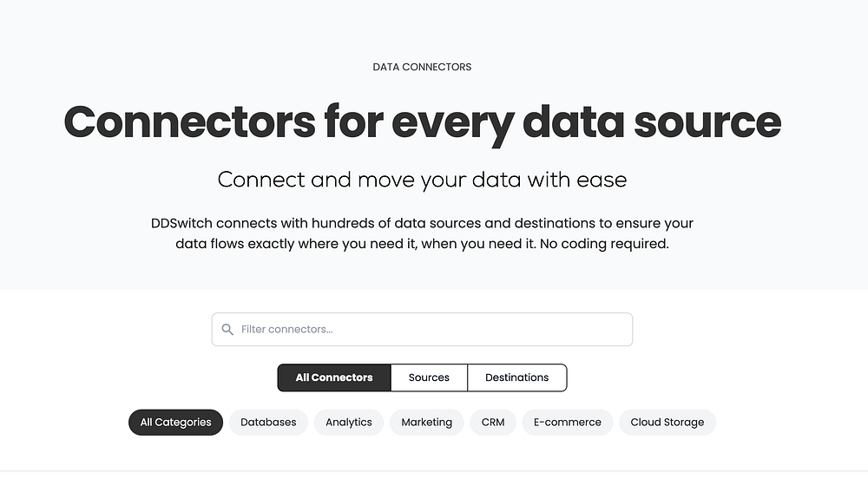
Task: Click the magnifier search icon
Action: tap(227, 330)
